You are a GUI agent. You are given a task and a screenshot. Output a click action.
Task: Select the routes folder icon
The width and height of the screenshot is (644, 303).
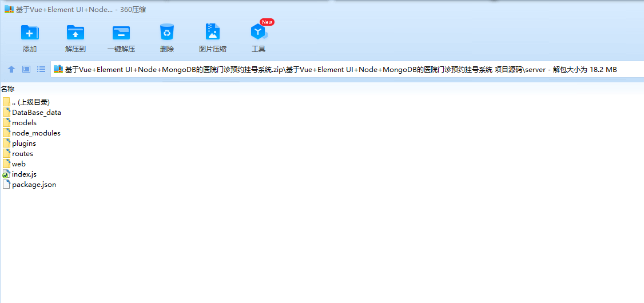(6, 154)
